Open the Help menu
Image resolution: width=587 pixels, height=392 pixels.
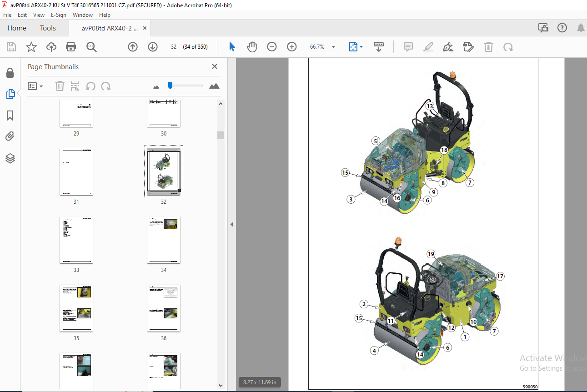pyautogui.click(x=105, y=15)
